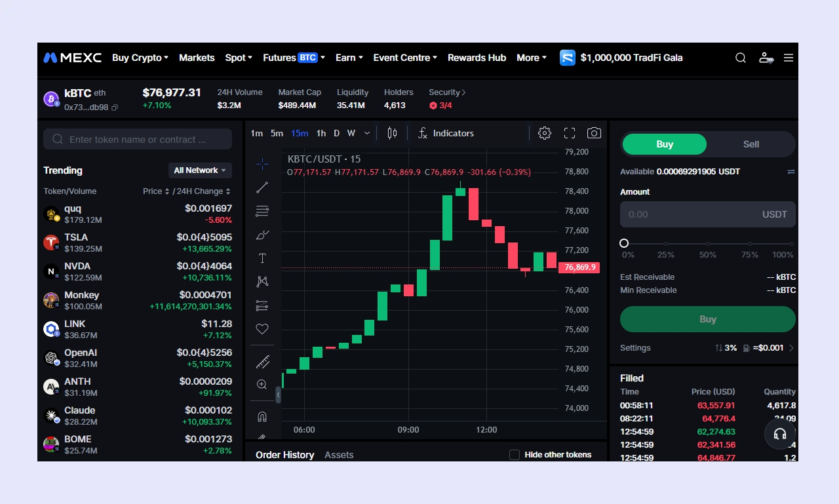Select the TSLA row in Trending
Image resolution: width=839 pixels, height=504 pixels.
point(138,242)
